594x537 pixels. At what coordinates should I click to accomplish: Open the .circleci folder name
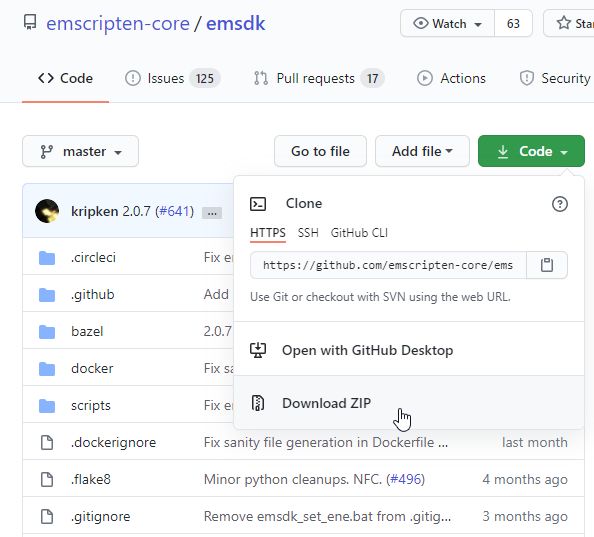93,258
